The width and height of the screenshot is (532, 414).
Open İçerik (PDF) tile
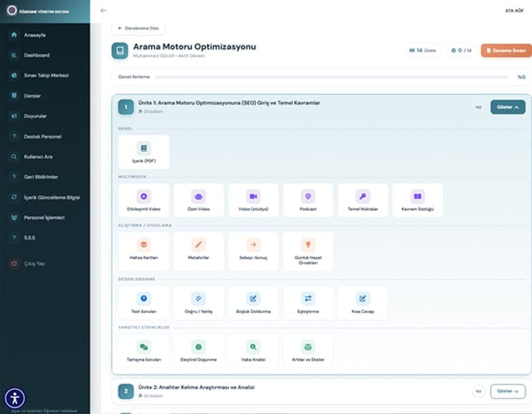point(144,152)
